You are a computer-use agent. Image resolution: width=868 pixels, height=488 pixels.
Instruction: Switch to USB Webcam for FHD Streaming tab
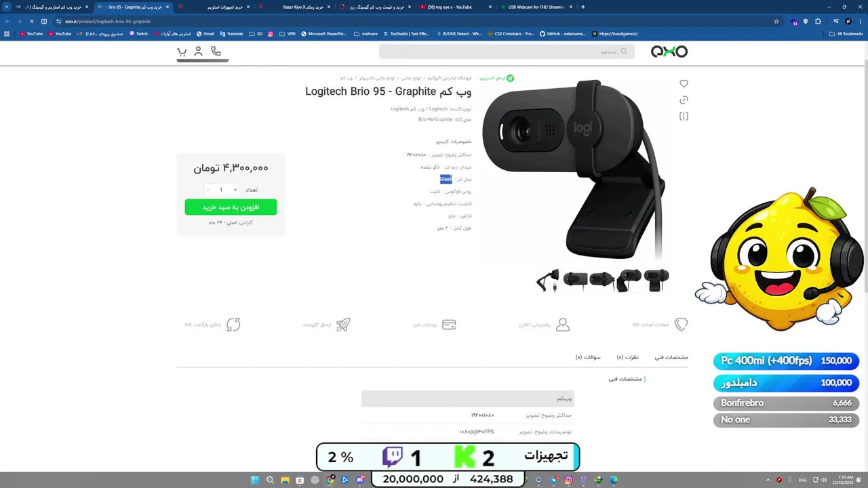point(536,7)
